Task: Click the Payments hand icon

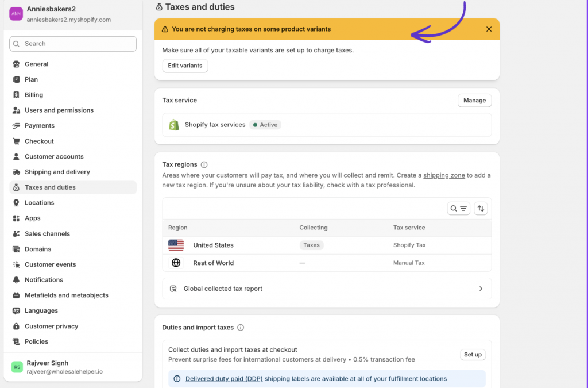Action: point(16,126)
